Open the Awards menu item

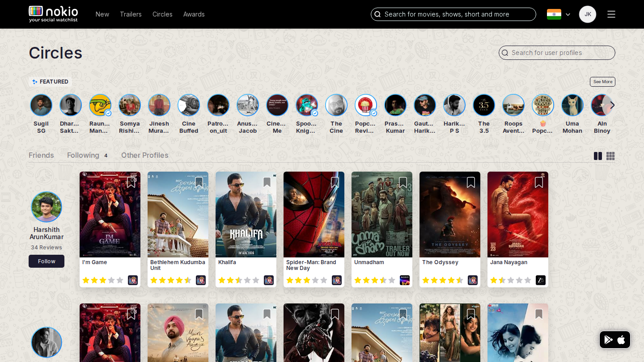tap(194, 14)
